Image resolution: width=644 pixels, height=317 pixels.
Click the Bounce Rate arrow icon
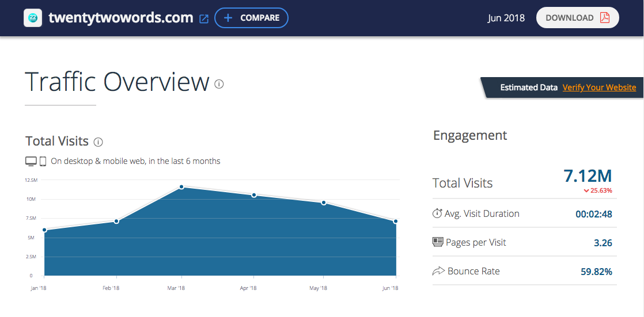click(x=438, y=271)
